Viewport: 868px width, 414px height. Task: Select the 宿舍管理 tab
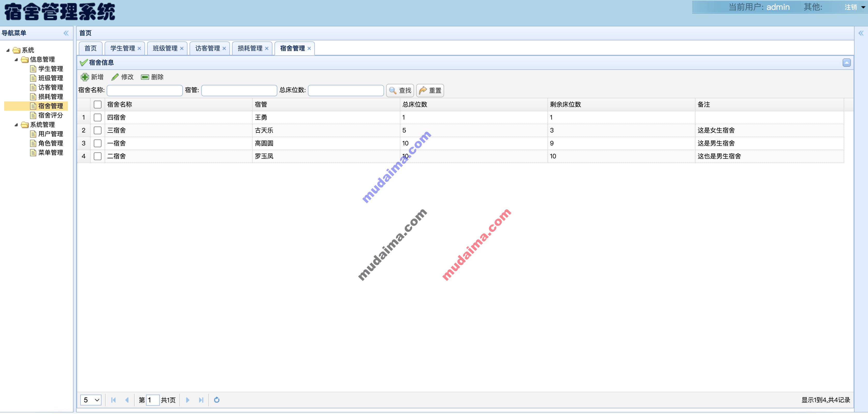292,48
